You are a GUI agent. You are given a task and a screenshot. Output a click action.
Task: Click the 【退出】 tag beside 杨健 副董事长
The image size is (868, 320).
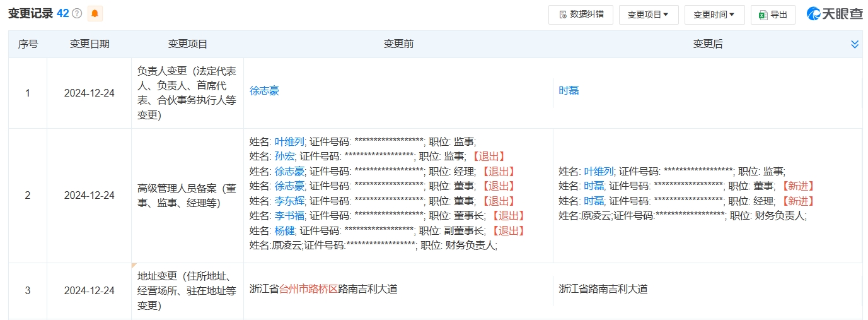pos(507,230)
